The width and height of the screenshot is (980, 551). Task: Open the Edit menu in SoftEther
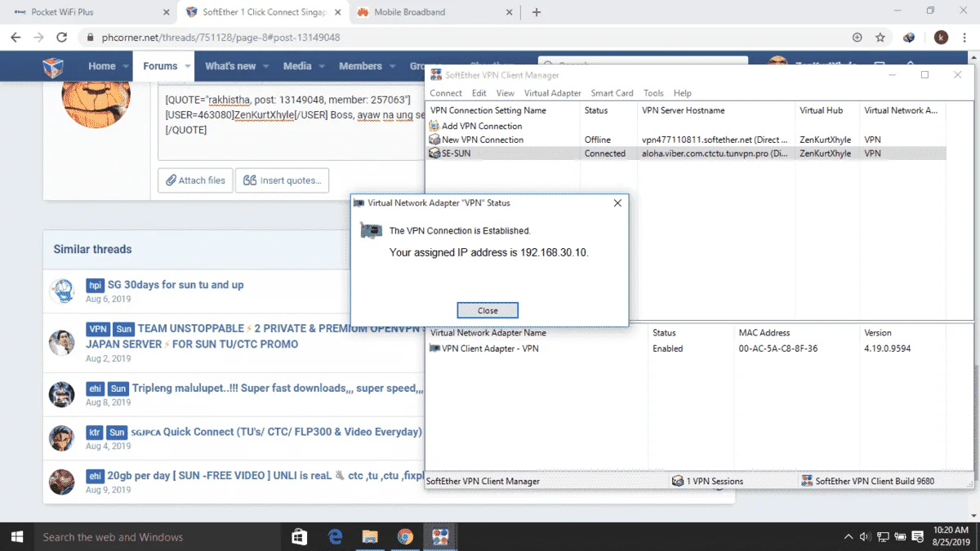(479, 93)
